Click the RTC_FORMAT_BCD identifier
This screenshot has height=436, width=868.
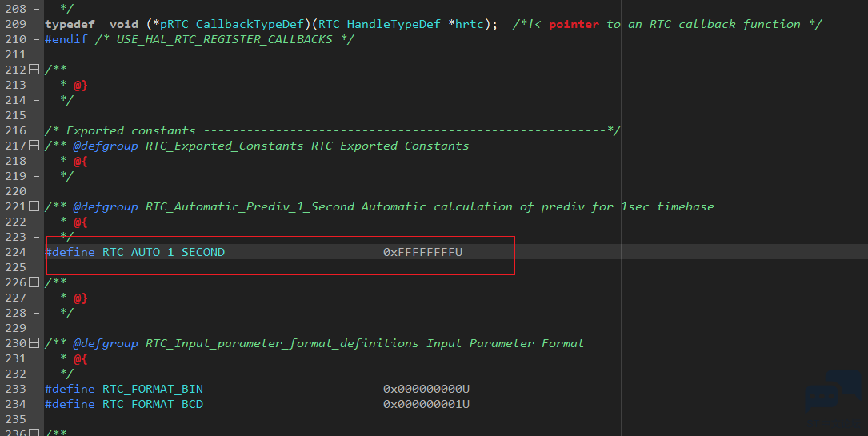click(x=152, y=404)
